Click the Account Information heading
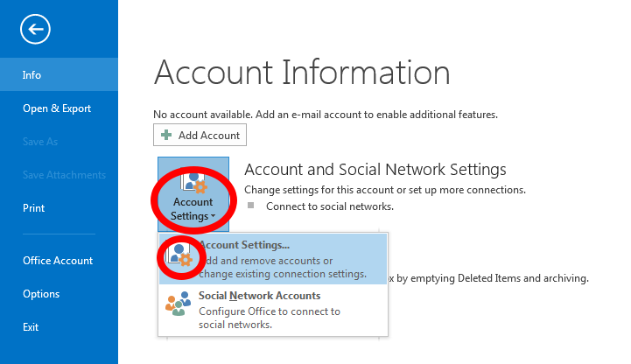This screenshot has width=631, height=364. tap(302, 73)
